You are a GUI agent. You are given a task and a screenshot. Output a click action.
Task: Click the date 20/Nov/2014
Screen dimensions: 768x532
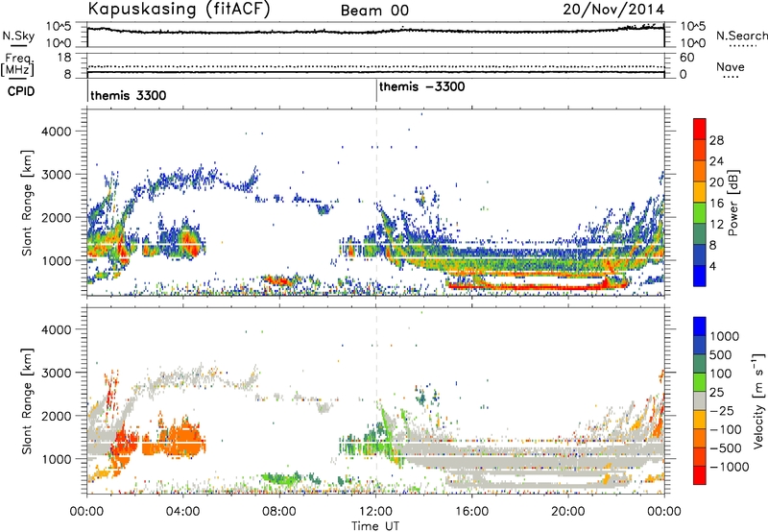(613, 10)
